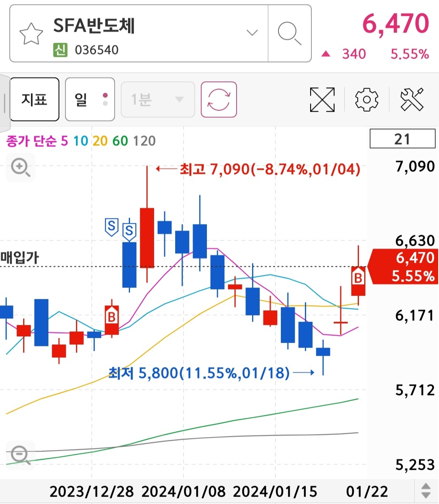This screenshot has height=504, width=439.
Task: Click the 5-day moving average label
Action: pyautogui.click(x=64, y=141)
